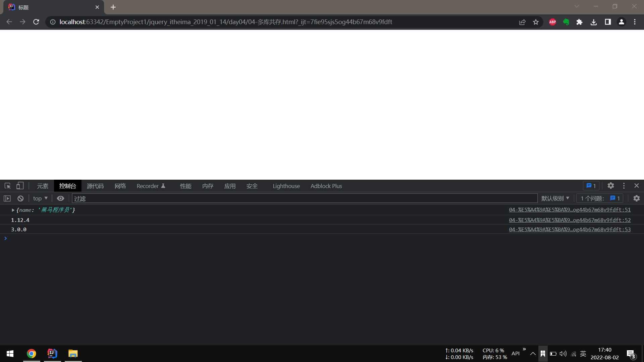Toggle the device toolbar icon
The width and height of the screenshot is (644, 362).
20,186
